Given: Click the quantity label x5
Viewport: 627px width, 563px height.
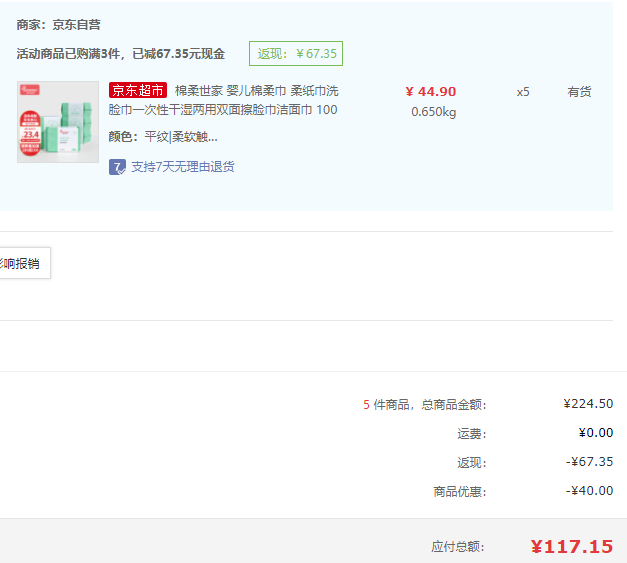Looking at the screenshot, I should tap(523, 92).
